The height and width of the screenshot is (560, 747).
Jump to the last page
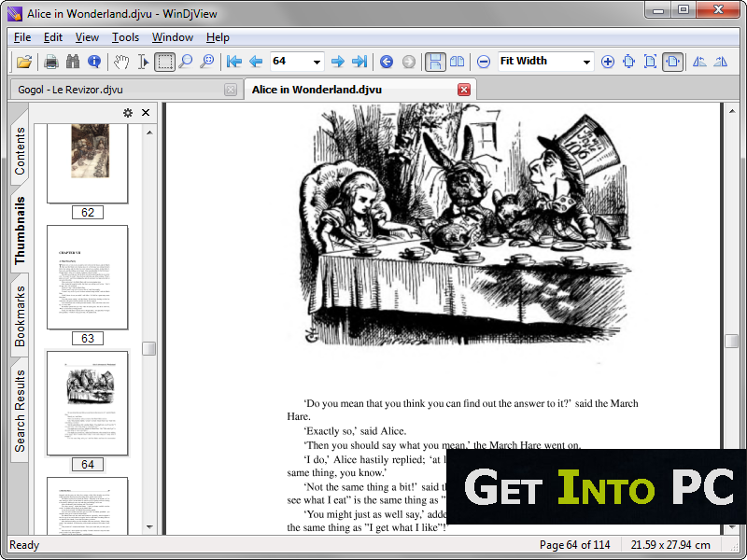[x=359, y=62]
